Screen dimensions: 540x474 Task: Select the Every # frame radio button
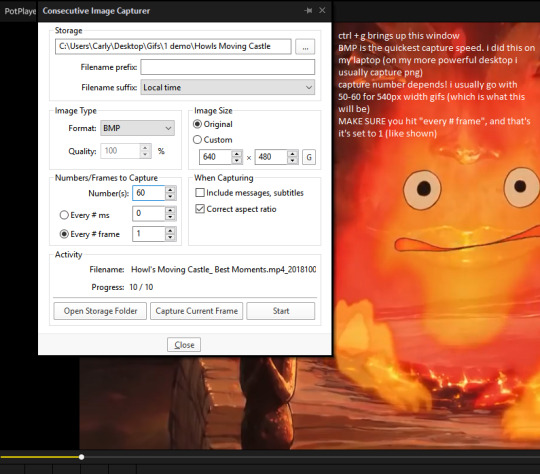[x=64, y=234]
